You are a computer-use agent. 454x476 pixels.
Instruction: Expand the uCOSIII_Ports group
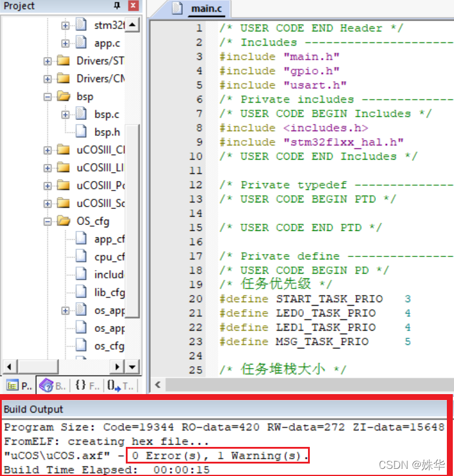pyautogui.click(x=47, y=186)
